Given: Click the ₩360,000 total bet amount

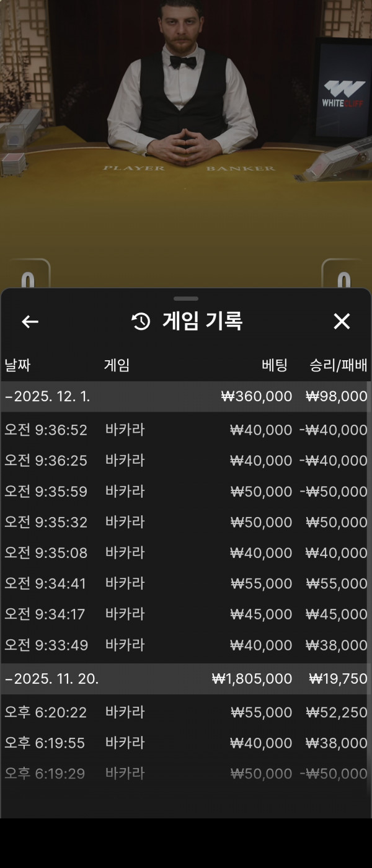Looking at the screenshot, I should [x=257, y=397].
